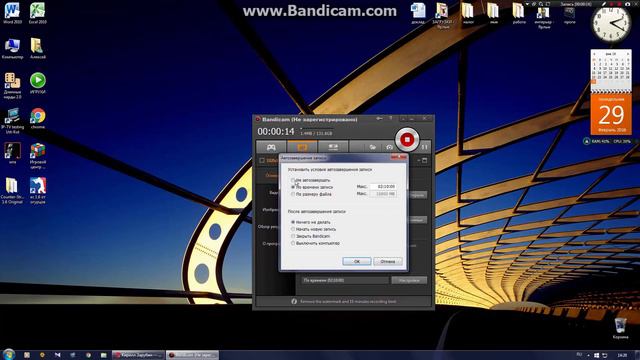
Task: Click the max file size MB field
Action: [383, 194]
